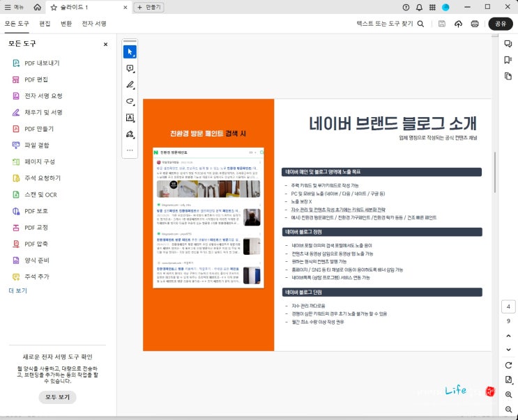This screenshot has height=420, width=518.
Task: Switch to the 모든 도구 tab
Action: (17, 24)
